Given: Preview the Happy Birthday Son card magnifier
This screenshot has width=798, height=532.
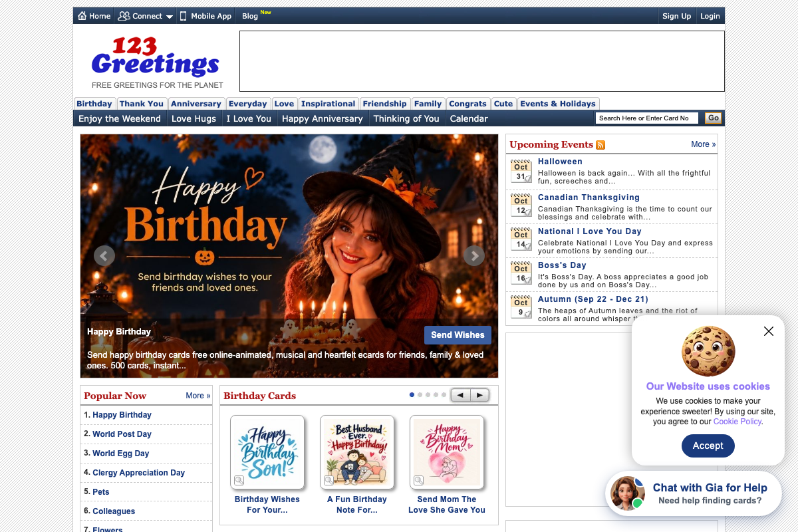Looking at the screenshot, I should [239, 480].
